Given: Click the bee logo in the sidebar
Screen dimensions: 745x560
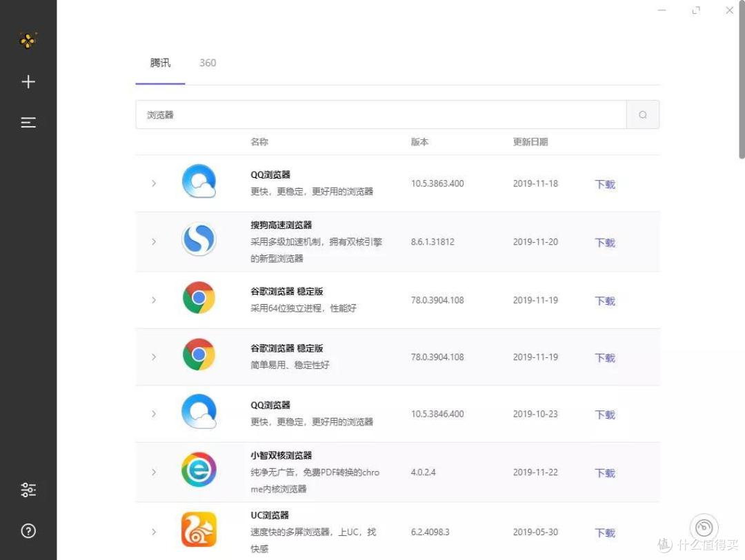Looking at the screenshot, I should (28, 41).
